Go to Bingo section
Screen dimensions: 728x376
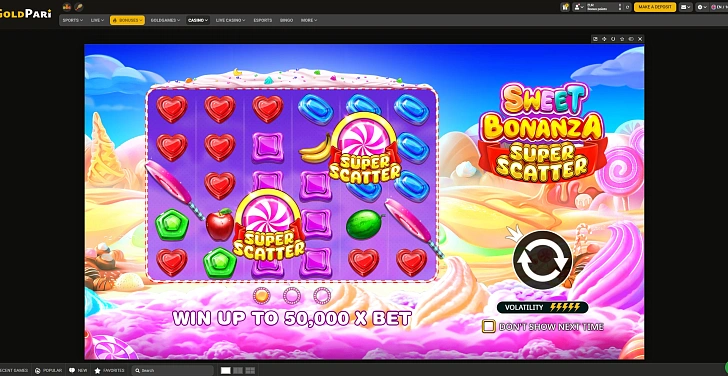[286, 20]
